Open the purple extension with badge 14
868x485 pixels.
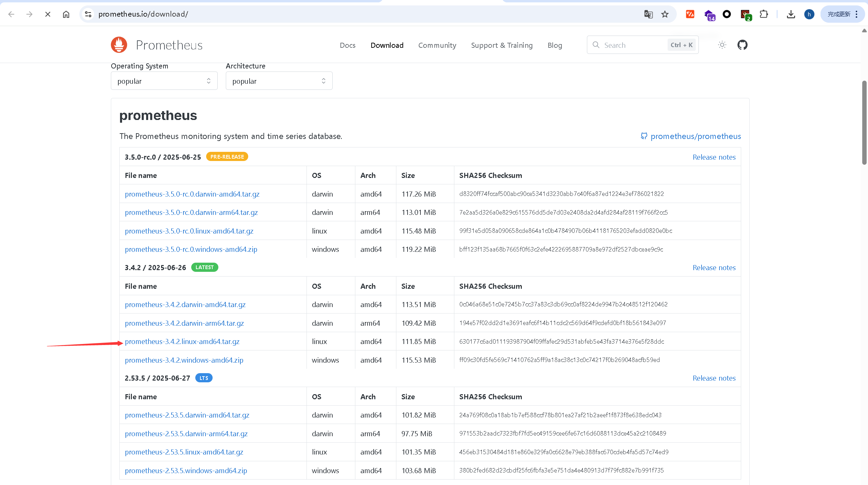point(709,15)
